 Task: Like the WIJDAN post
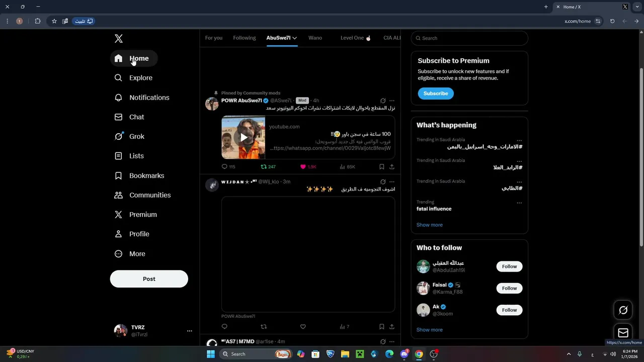coord(303,327)
